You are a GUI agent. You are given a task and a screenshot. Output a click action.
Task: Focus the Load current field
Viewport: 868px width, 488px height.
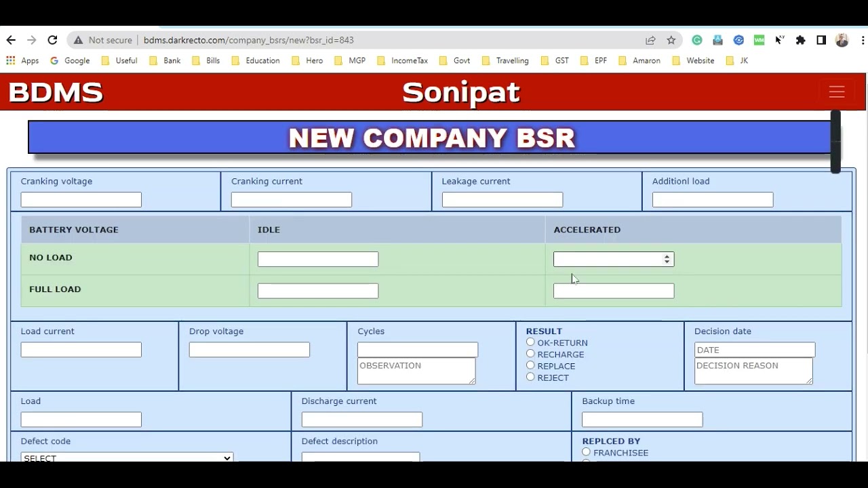click(x=81, y=350)
